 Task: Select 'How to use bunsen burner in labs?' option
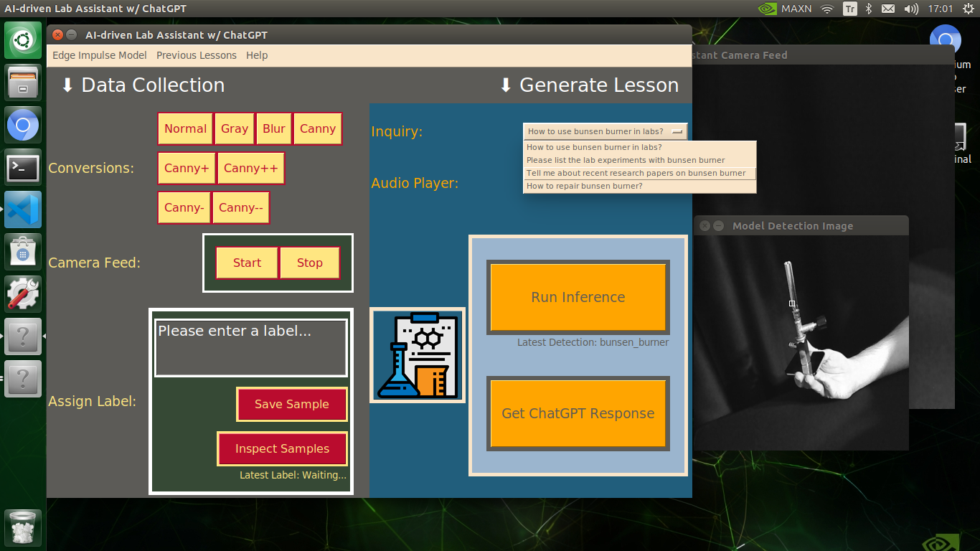(x=640, y=147)
